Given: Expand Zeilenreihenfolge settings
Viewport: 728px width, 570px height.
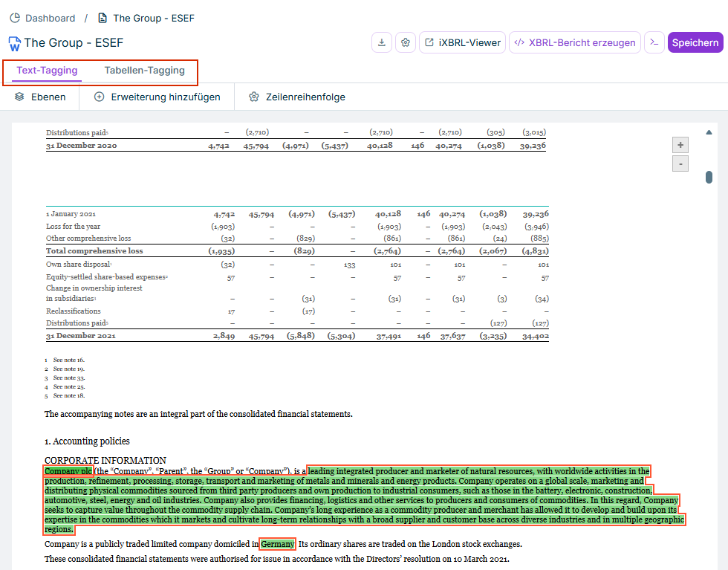Looking at the screenshot, I should tap(297, 97).
